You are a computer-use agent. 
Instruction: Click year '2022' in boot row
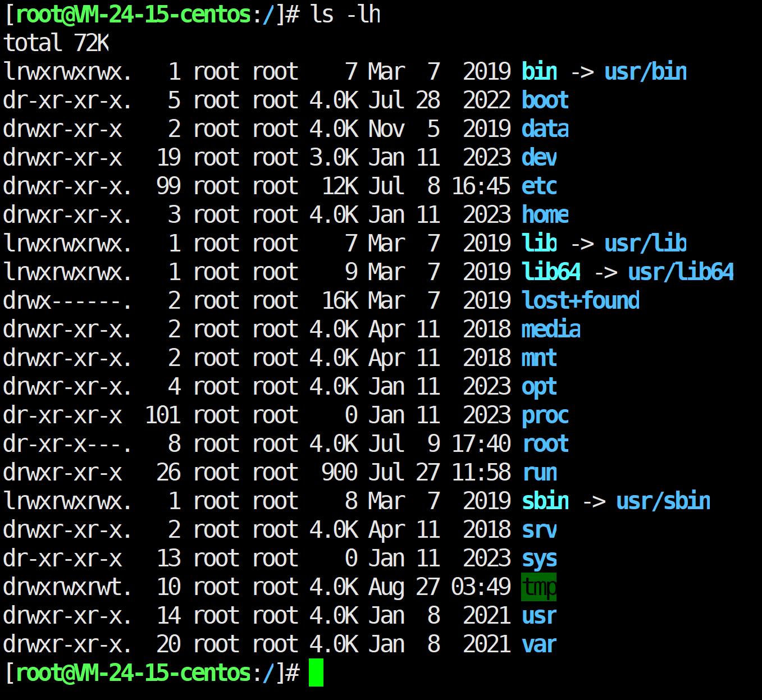[487, 100]
